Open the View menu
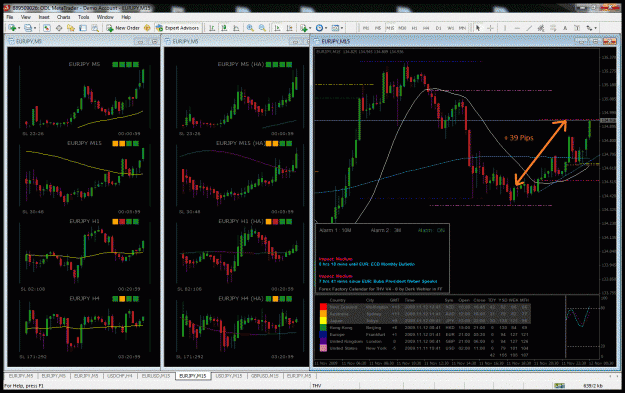This screenshot has width=625, height=393. [26, 17]
